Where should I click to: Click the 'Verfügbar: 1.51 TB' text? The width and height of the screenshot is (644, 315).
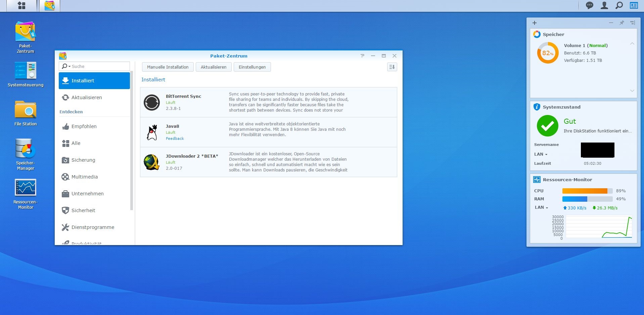point(583,61)
